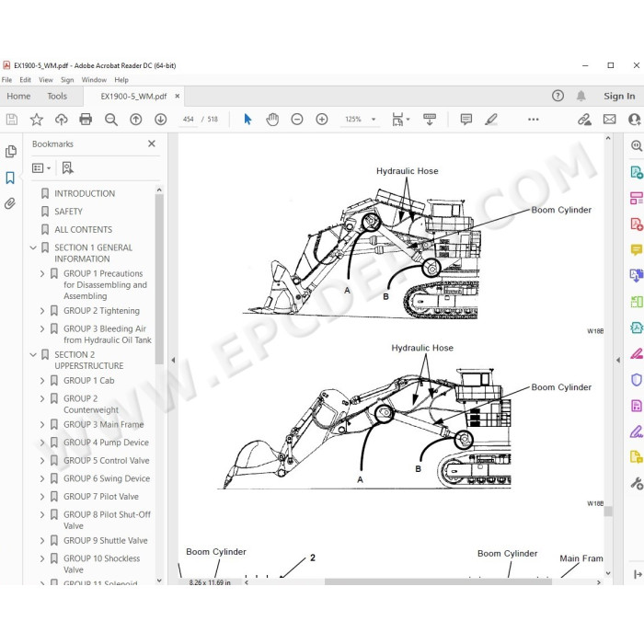This screenshot has height=644, width=644.
Task: Open the File menu
Action: 6,80
